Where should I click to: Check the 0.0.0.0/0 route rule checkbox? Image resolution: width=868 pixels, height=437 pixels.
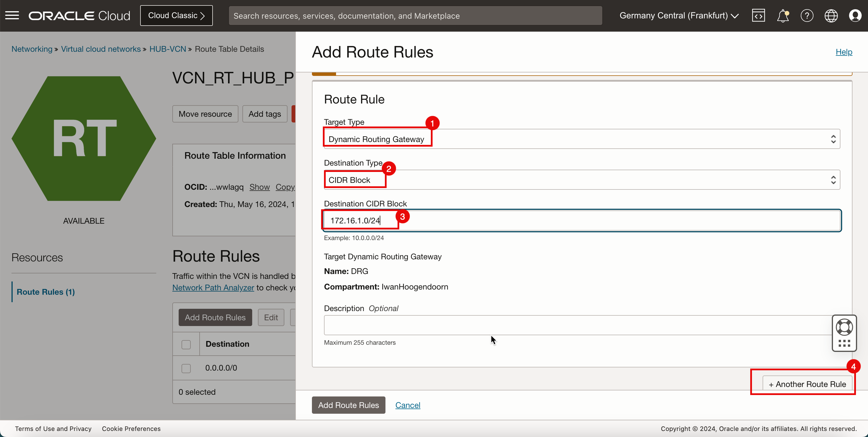[x=186, y=368]
